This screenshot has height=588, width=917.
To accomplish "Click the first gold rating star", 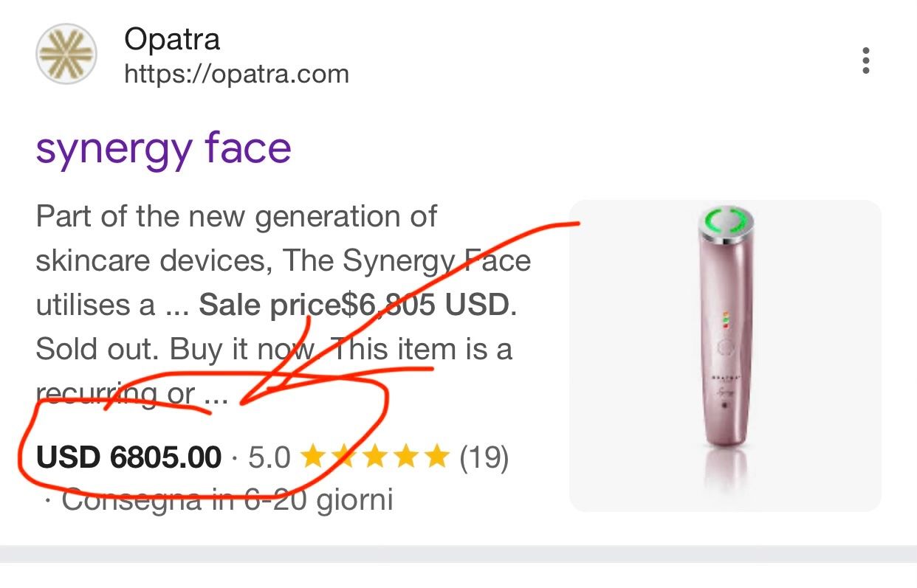I will coord(314,457).
